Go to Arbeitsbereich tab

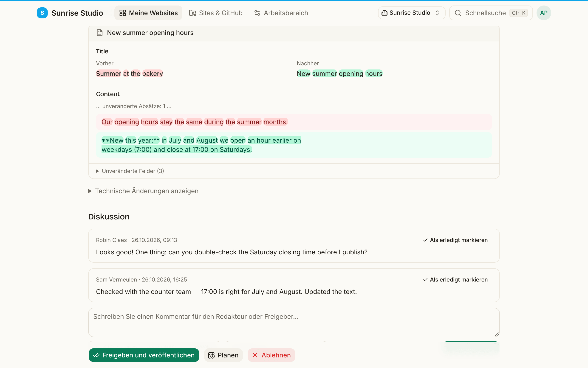coord(281,13)
